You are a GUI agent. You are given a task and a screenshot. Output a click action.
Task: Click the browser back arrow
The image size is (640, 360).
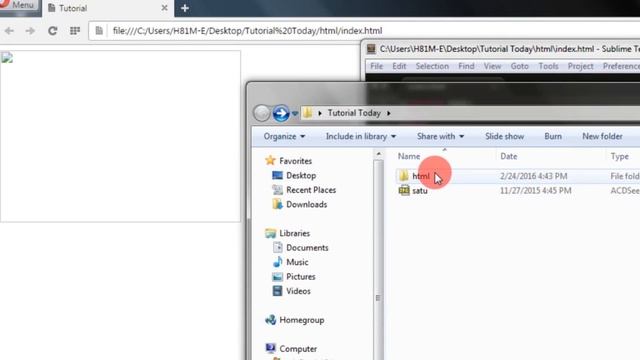[9, 31]
